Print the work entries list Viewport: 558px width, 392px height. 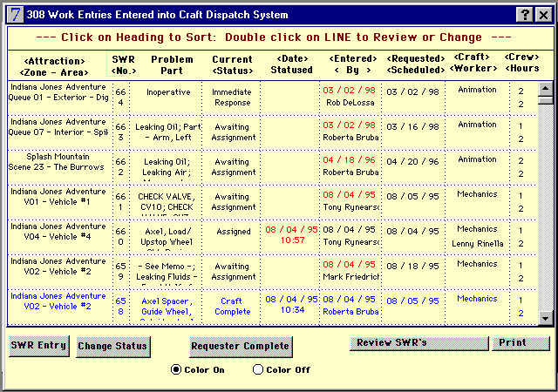521,343
